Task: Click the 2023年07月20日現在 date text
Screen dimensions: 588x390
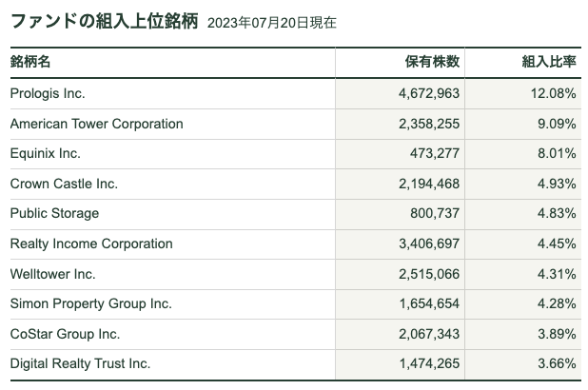Action: coord(272,23)
